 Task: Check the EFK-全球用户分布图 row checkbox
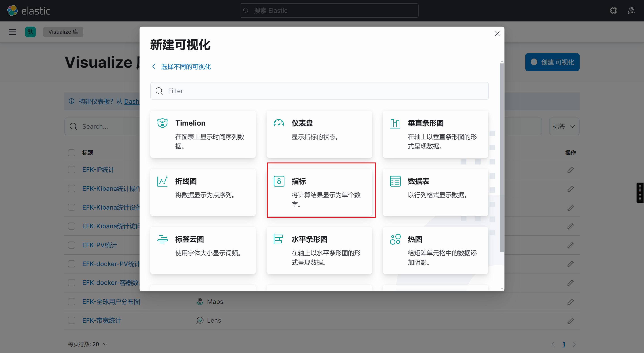pyautogui.click(x=72, y=302)
